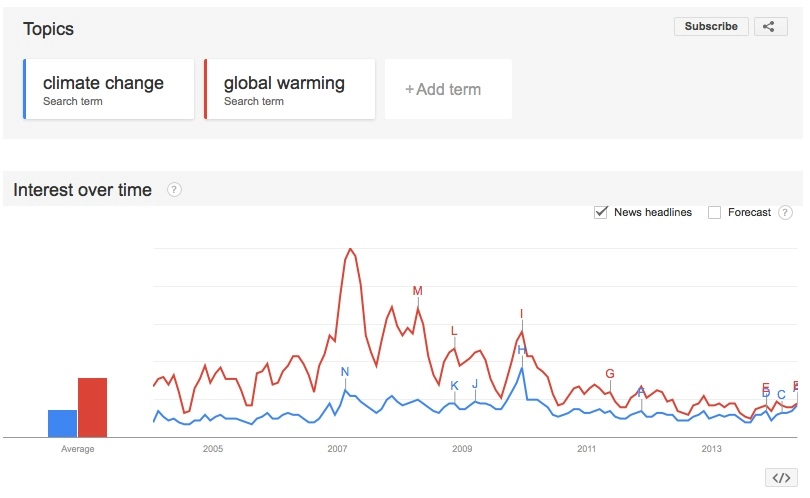Click the share icon beside Subscribe
This screenshot has width=810, height=498.
(769, 27)
